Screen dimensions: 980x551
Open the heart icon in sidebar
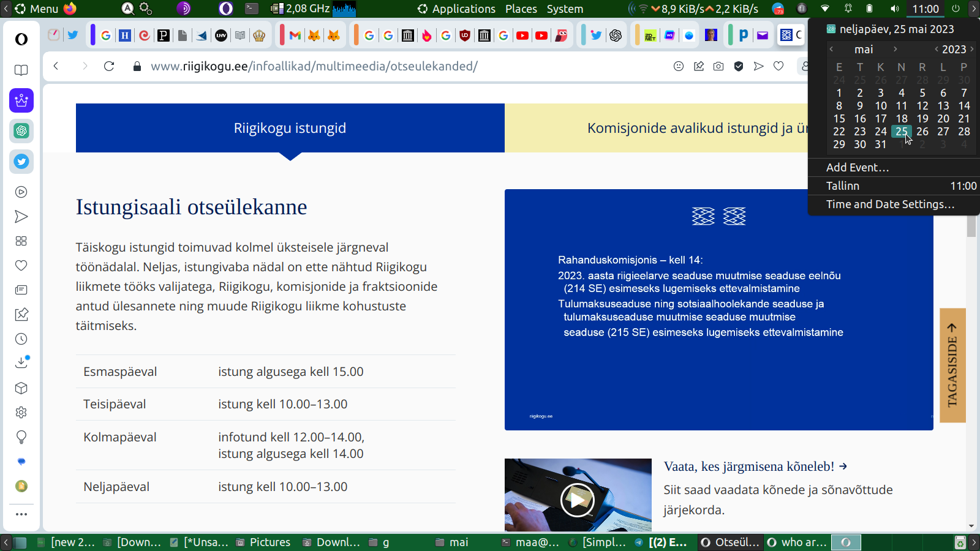[21, 266]
